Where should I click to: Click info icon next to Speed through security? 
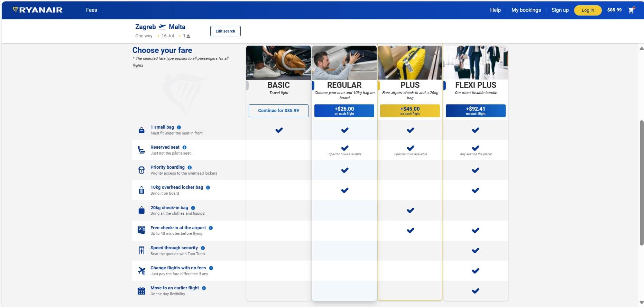(x=203, y=248)
